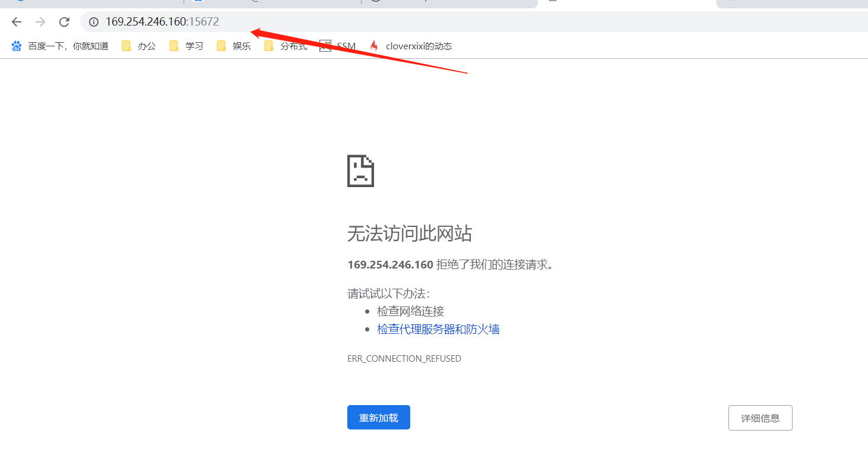Click the SSM bookmark favicon
The height and width of the screenshot is (474, 868).
pyautogui.click(x=325, y=46)
